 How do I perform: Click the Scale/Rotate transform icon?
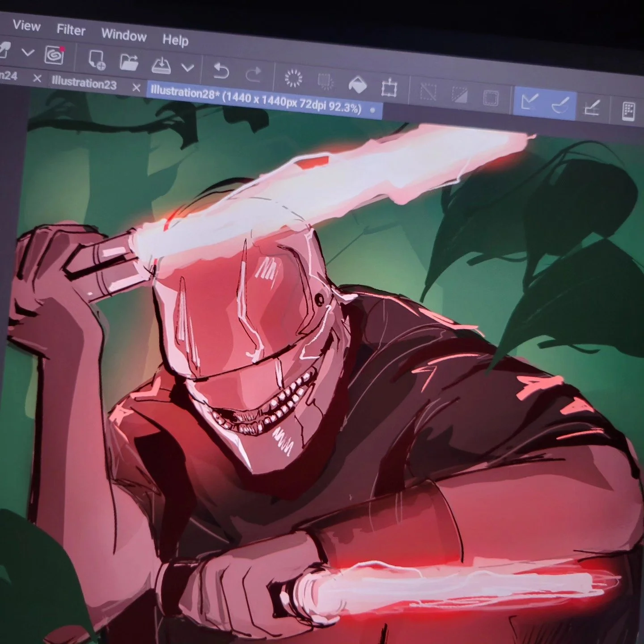coord(389,88)
